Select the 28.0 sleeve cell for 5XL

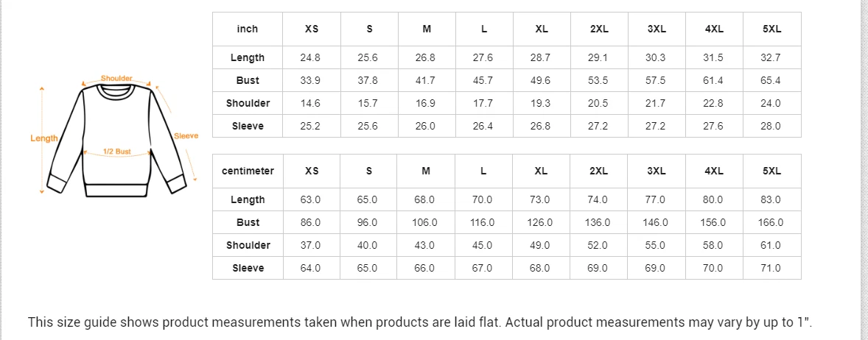click(x=771, y=126)
